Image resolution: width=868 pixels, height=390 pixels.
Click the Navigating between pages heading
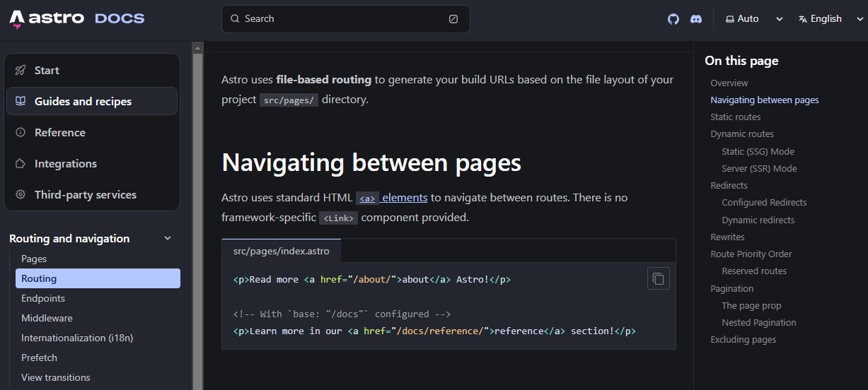[371, 162]
